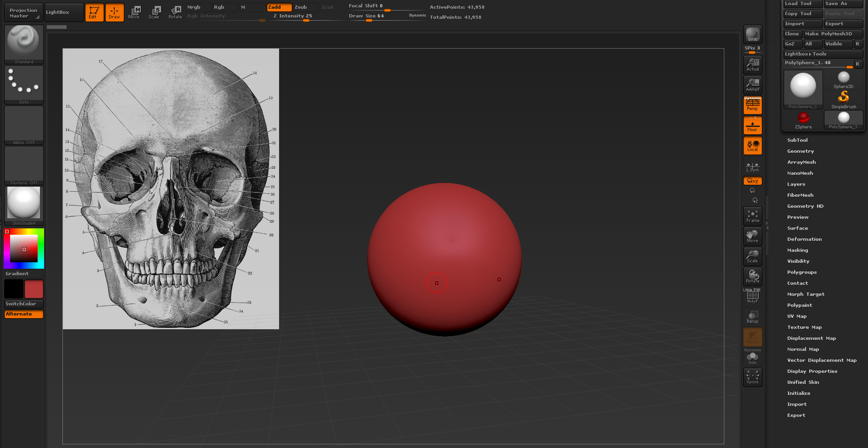
Task: Open the Alpha Off picker
Action: point(24,125)
